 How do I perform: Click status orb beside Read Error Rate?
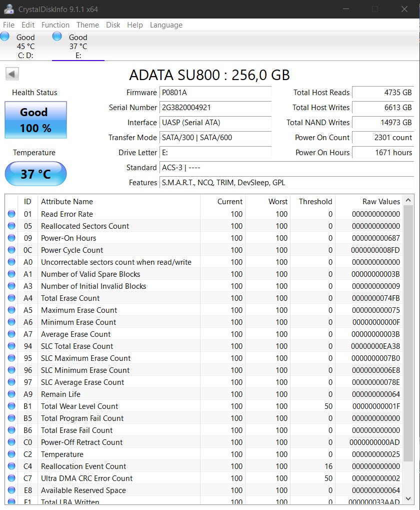coord(11,214)
